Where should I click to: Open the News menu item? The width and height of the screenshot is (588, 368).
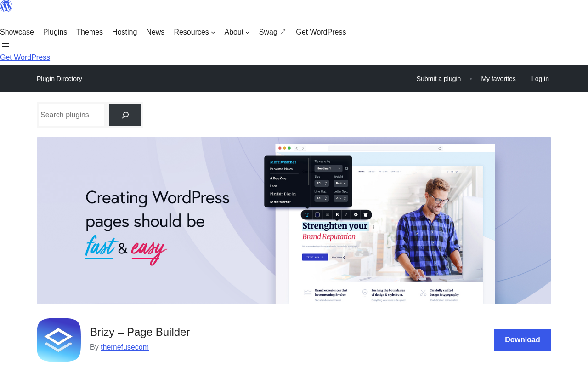click(155, 32)
